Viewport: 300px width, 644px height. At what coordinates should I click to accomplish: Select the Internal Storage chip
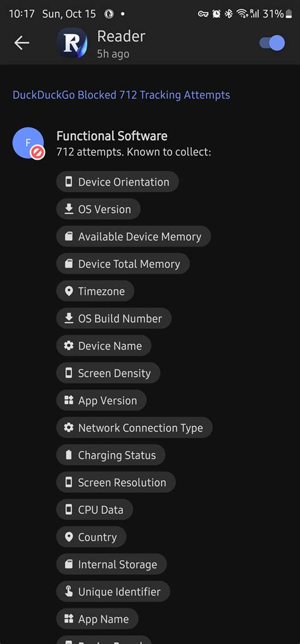click(x=111, y=564)
